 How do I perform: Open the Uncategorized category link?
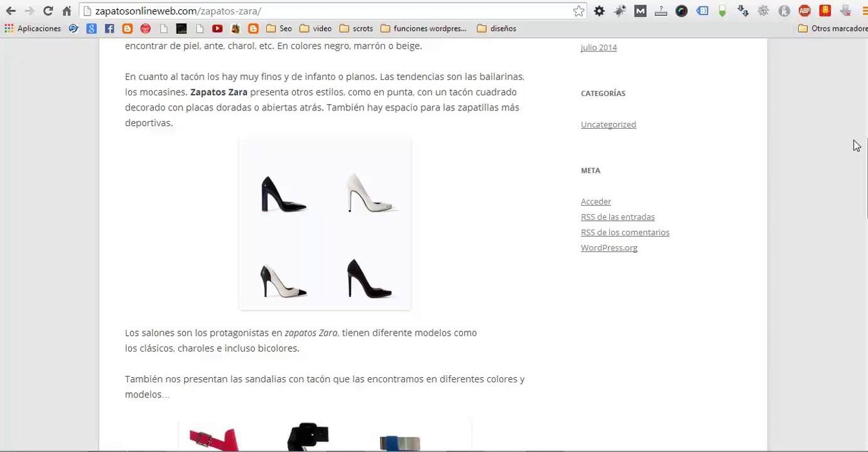point(608,124)
